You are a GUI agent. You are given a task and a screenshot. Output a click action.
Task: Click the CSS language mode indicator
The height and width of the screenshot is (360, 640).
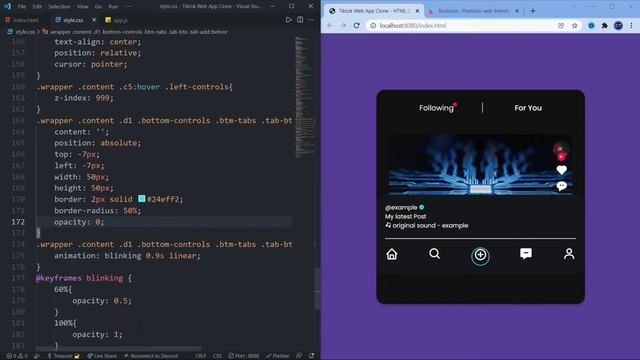tap(217, 356)
